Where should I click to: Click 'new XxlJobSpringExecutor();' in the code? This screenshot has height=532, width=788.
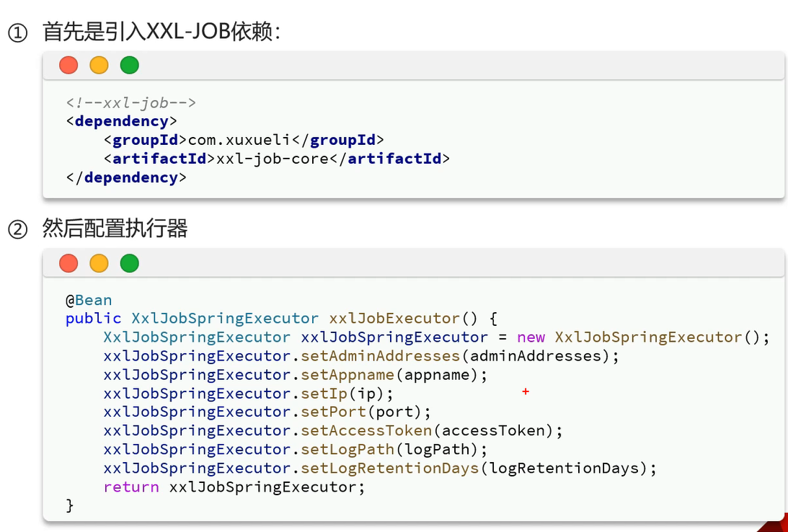tap(643, 337)
